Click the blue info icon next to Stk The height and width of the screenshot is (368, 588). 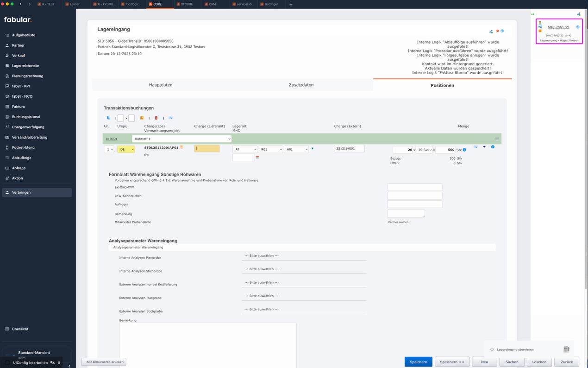[x=464, y=150]
